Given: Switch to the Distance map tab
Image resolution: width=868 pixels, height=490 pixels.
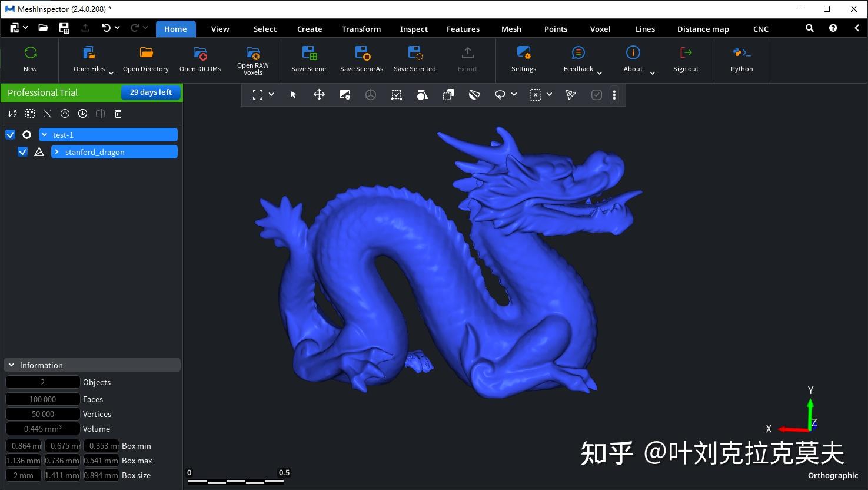Looking at the screenshot, I should (x=703, y=29).
